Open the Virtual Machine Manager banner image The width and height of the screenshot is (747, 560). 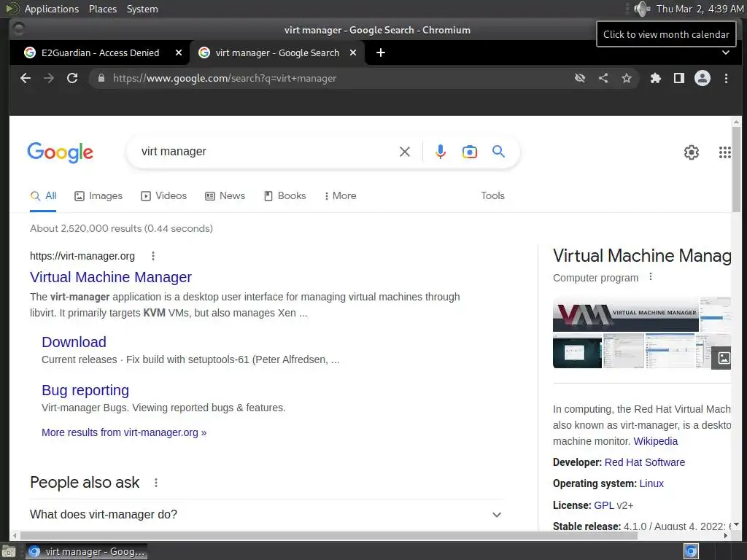pyautogui.click(x=625, y=314)
